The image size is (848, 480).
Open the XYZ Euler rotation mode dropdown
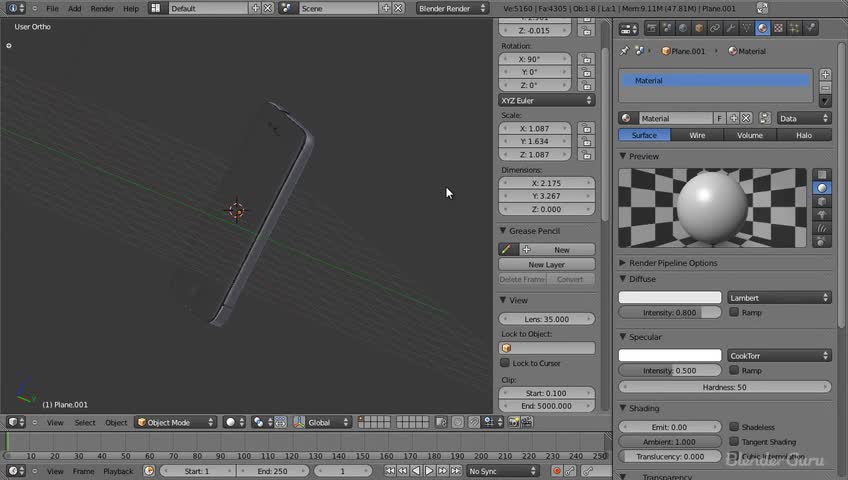546,100
